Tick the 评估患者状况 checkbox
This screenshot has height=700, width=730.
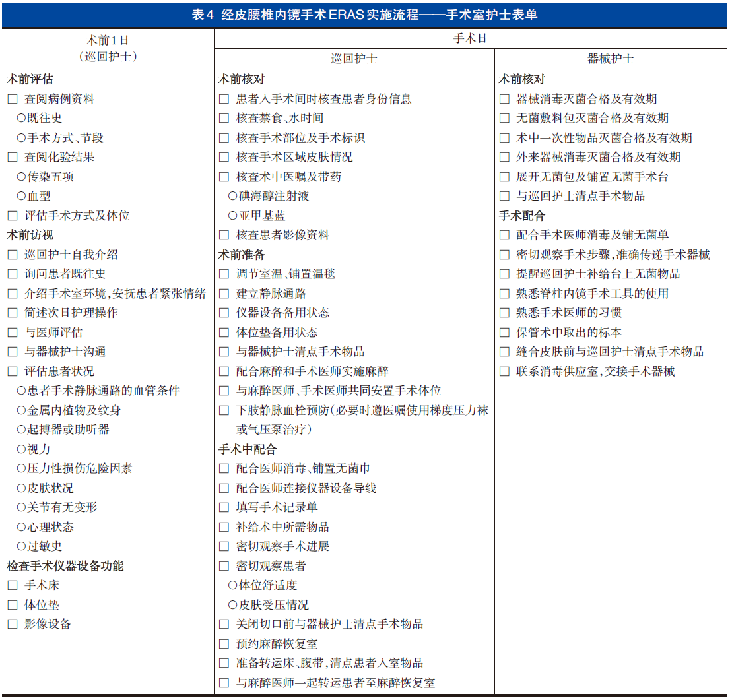point(13,371)
